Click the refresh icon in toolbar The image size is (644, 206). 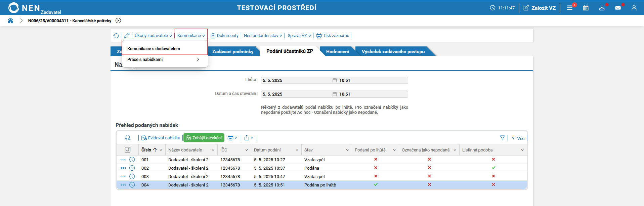tap(116, 35)
